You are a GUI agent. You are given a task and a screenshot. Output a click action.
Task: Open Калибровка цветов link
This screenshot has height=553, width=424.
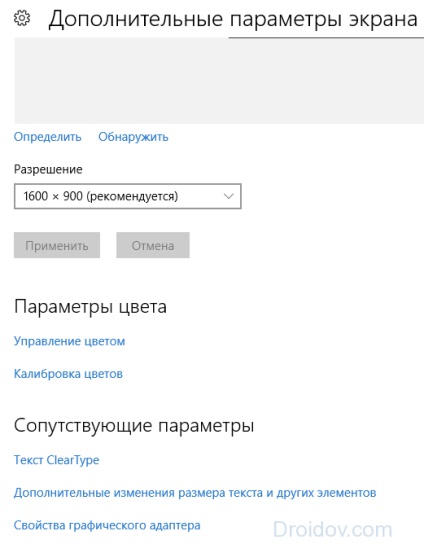pos(68,374)
